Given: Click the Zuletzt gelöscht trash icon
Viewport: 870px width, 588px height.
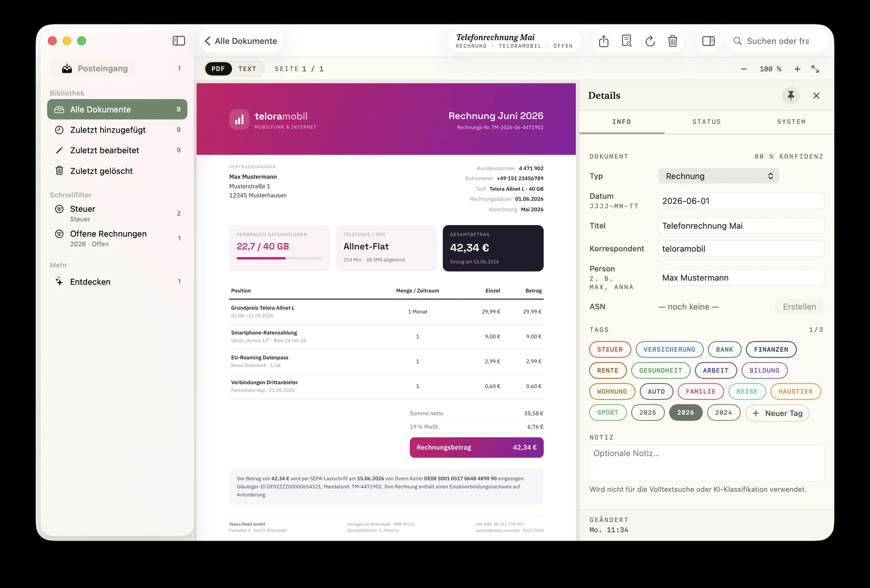Looking at the screenshot, I should [59, 171].
